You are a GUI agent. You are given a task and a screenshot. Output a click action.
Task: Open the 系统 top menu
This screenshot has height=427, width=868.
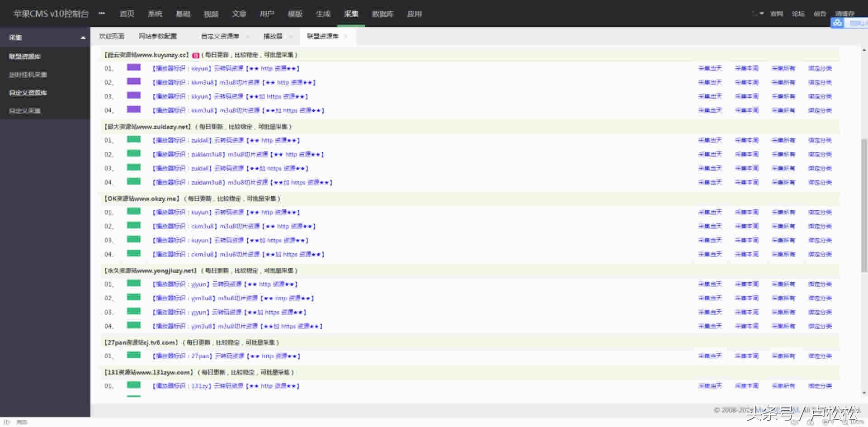tap(155, 14)
